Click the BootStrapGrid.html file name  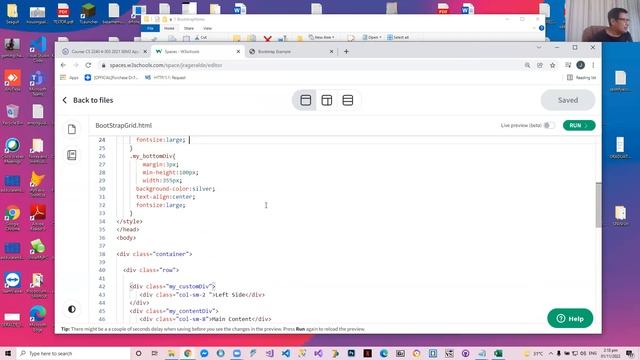click(x=124, y=125)
